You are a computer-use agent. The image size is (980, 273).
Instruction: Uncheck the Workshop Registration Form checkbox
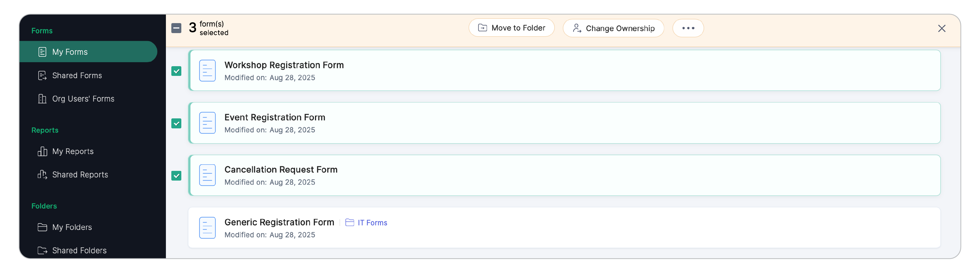[176, 71]
